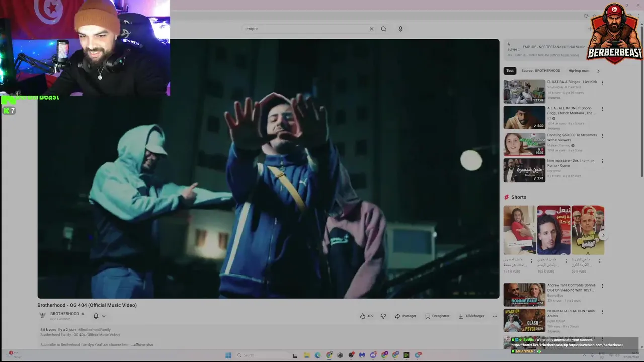Viewport: 644px width, 362px height.
Task: Open File Explorer folder icon in taskbar
Action: (306, 355)
